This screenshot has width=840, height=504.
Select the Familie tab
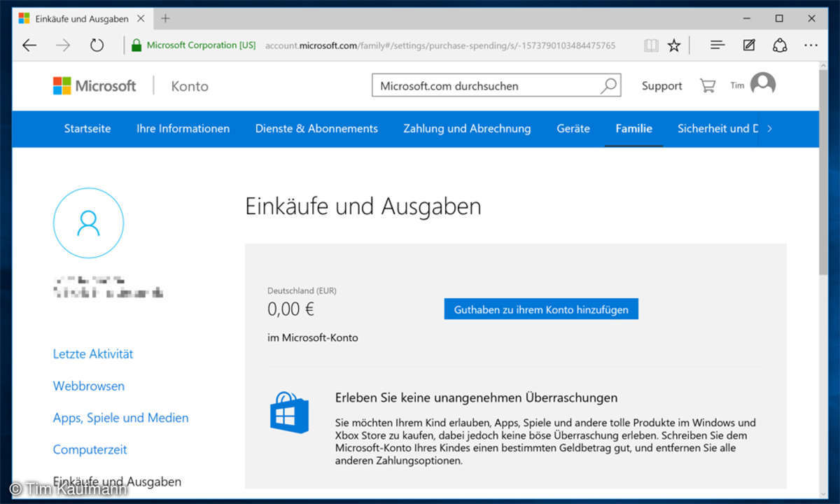[x=633, y=129]
